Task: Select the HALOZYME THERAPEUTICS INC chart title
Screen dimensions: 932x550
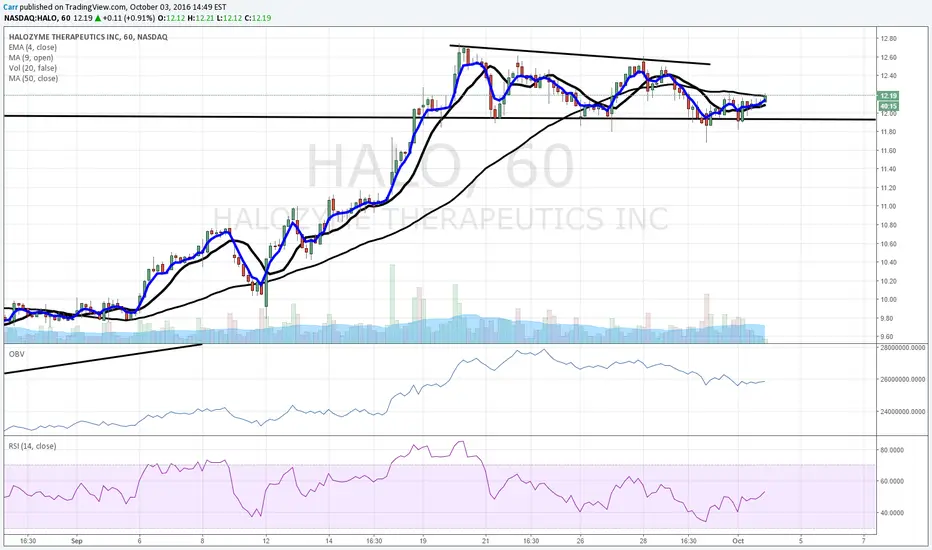Action: click(x=88, y=37)
